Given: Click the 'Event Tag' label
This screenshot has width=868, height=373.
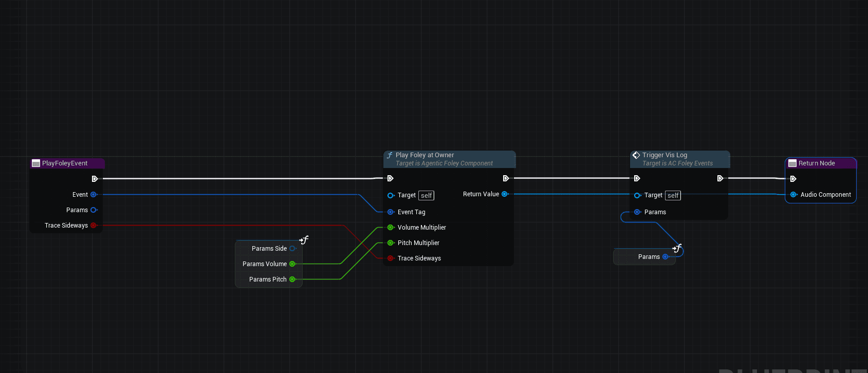Looking at the screenshot, I should point(412,212).
